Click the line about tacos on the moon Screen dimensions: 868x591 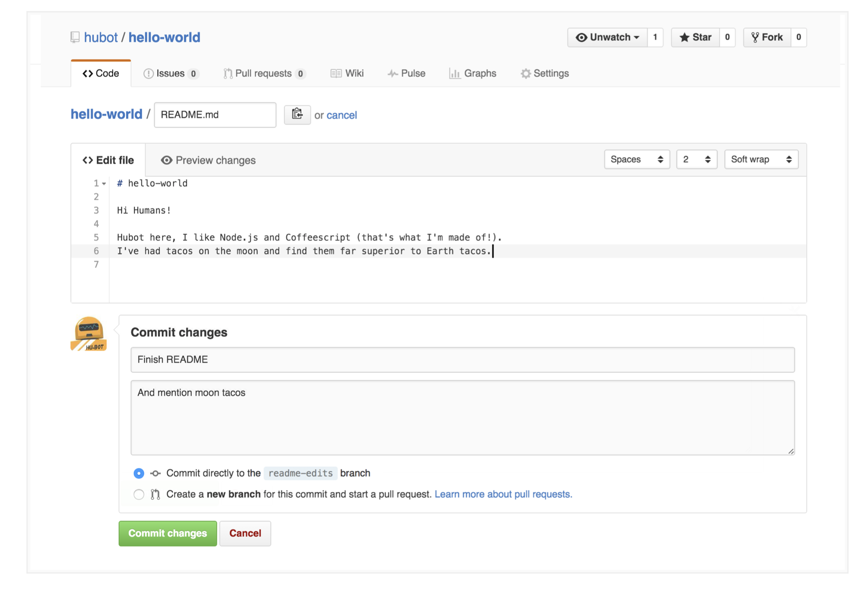pos(304,251)
